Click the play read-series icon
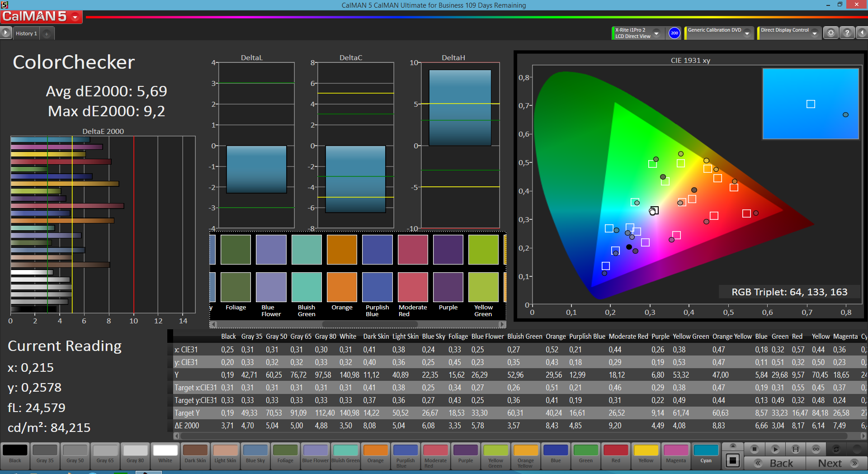The height and width of the screenshot is (474, 868). click(x=775, y=449)
